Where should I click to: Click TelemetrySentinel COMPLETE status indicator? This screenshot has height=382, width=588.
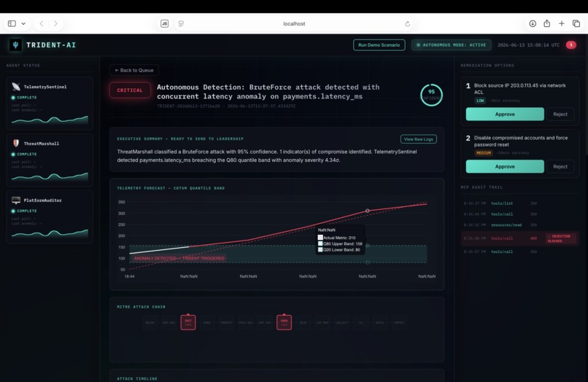[x=24, y=98]
